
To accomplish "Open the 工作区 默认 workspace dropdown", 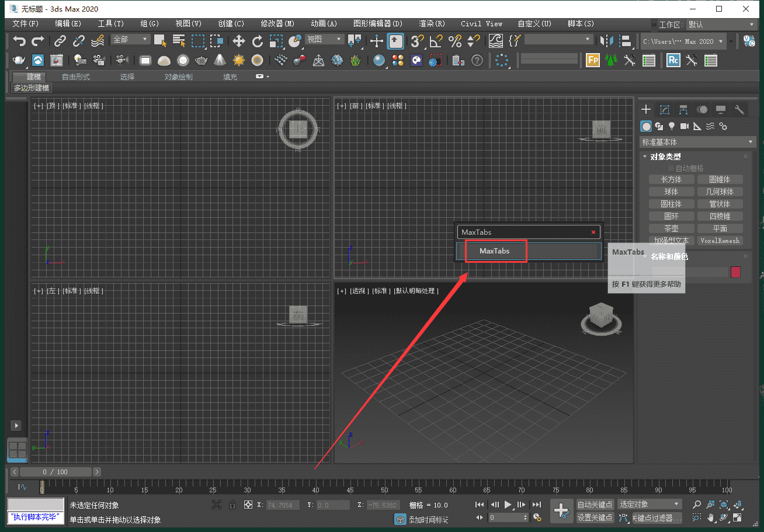I will (x=722, y=24).
